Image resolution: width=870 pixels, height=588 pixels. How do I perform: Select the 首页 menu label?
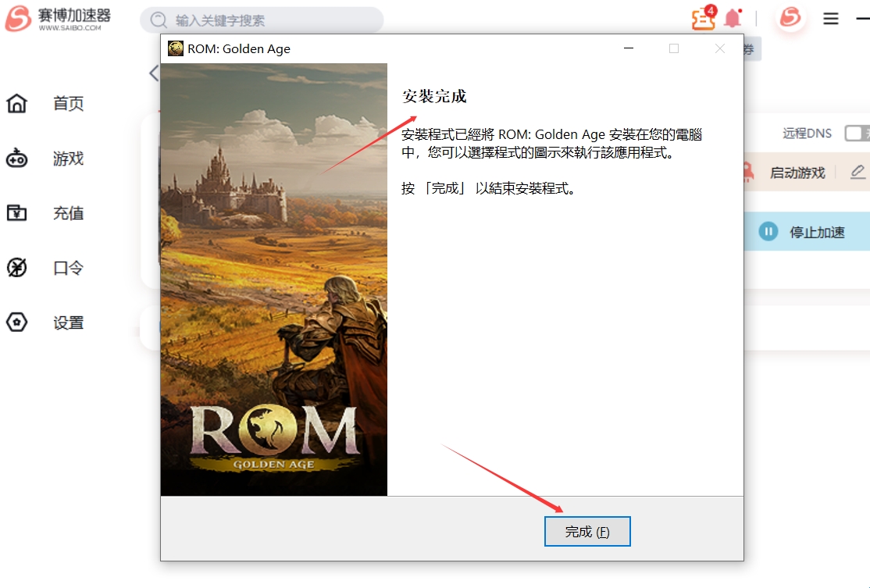click(x=68, y=104)
